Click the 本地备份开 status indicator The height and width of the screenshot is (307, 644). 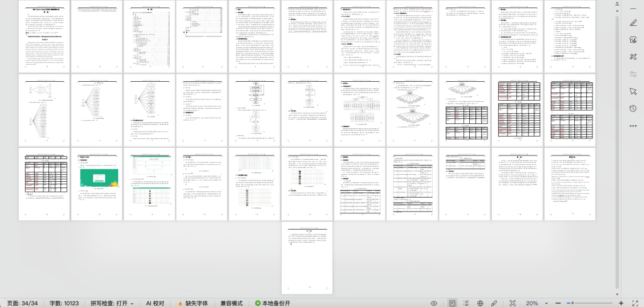273,303
